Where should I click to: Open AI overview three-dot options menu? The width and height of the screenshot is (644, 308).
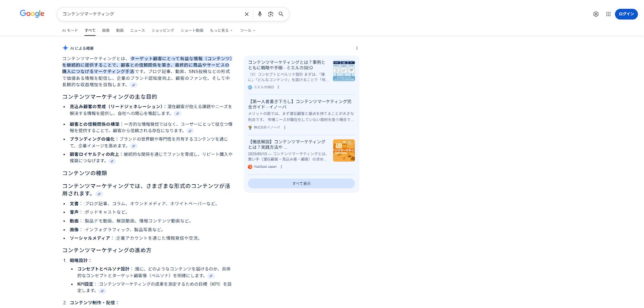pyautogui.click(x=357, y=48)
